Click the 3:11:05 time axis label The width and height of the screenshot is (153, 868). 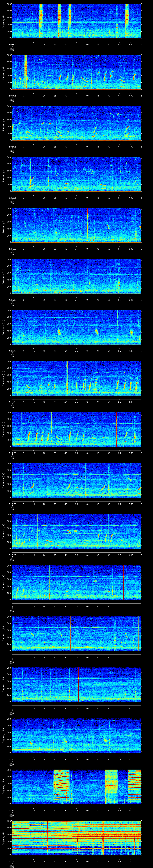tap(12, 453)
